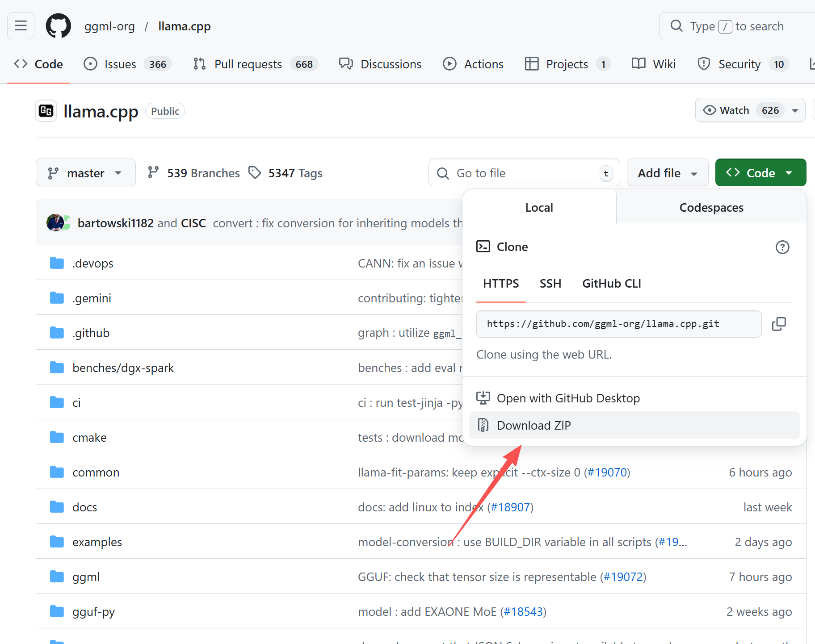815x644 pixels.
Task: Switch to the Local tab in clone panel
Action: tap(539, 207)
